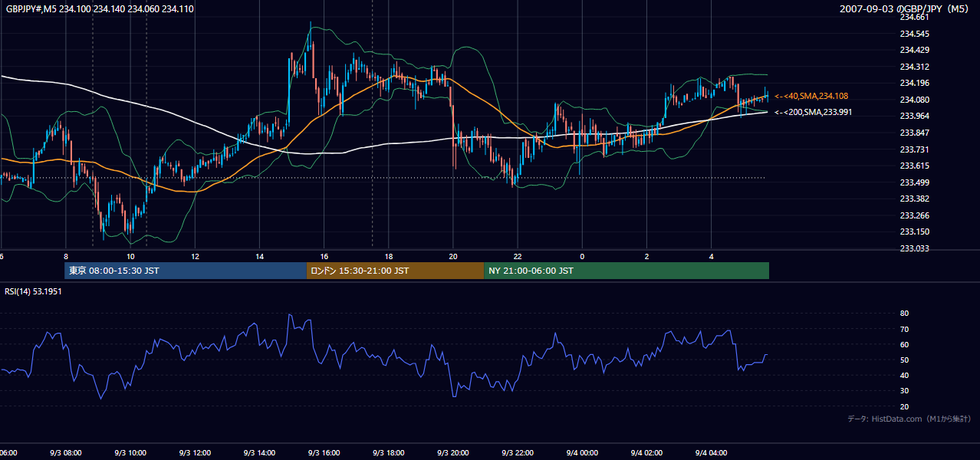Click the 234.196 price axis label

pos(914,83)
